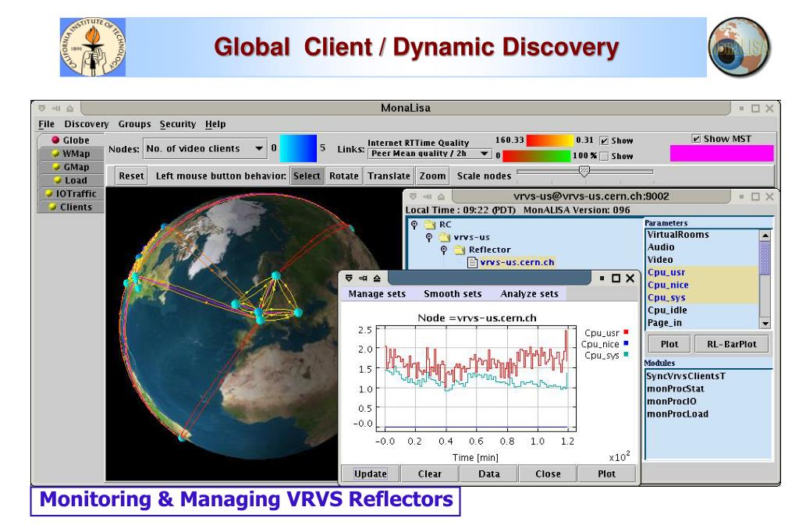Viewport: 799px width, 532px height.
Task: Click the Reflector folder icon
Action: [460, 250]
